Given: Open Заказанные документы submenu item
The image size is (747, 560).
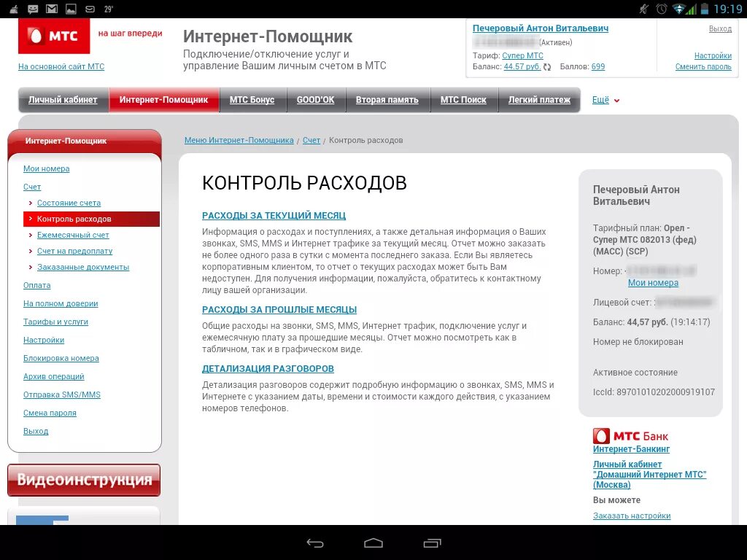Looking at the screenshot, I should (83, 267).
